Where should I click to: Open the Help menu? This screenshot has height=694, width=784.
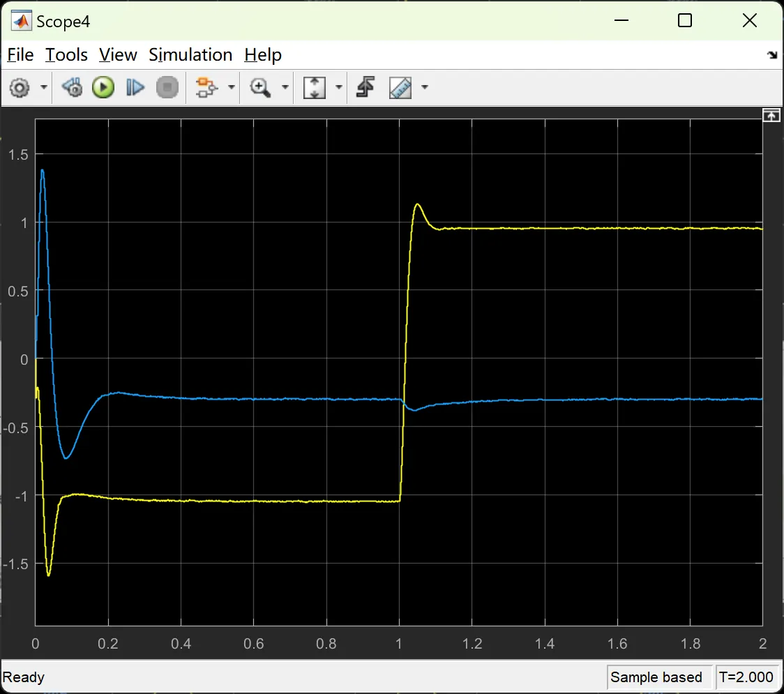click(x=263, y=54)
